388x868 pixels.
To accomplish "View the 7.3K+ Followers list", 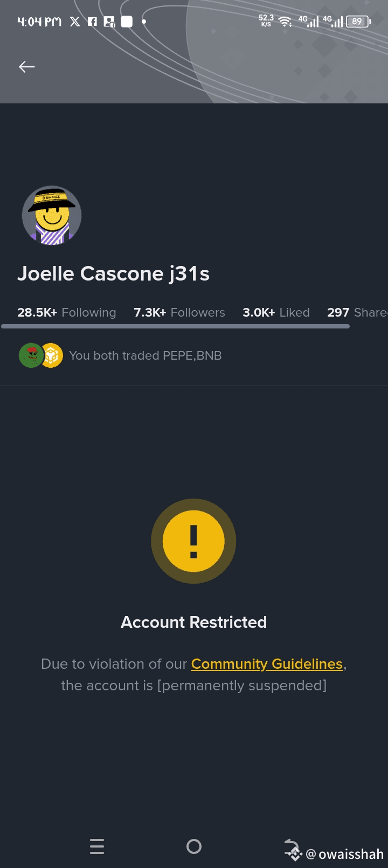I will click(179, 312).
